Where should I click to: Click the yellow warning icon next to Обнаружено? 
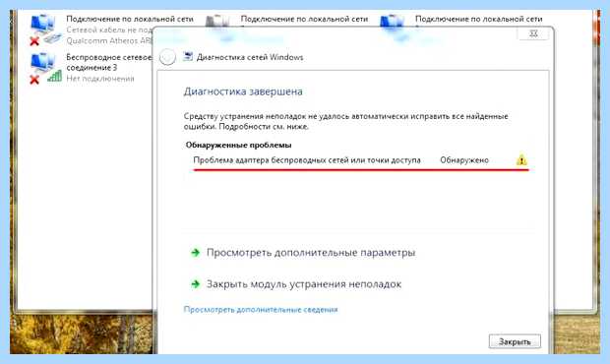pyautogui.click(x=521, y=159)
